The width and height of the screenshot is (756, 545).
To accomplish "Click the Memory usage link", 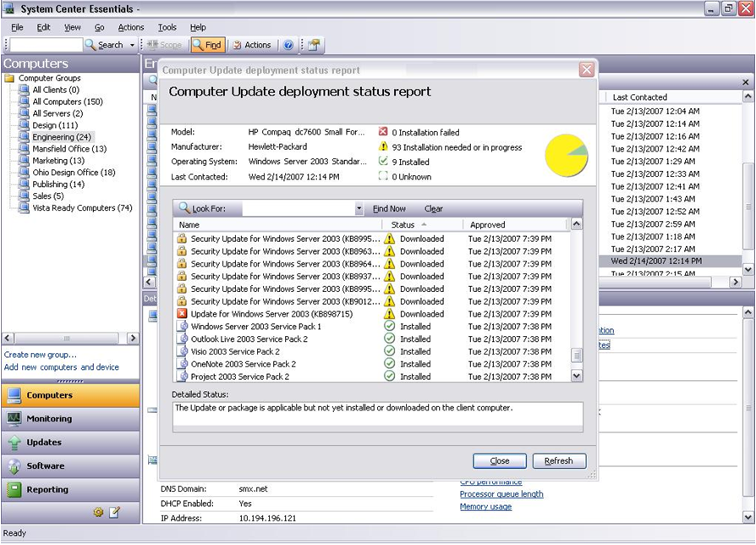I will (x=485, y=507).
